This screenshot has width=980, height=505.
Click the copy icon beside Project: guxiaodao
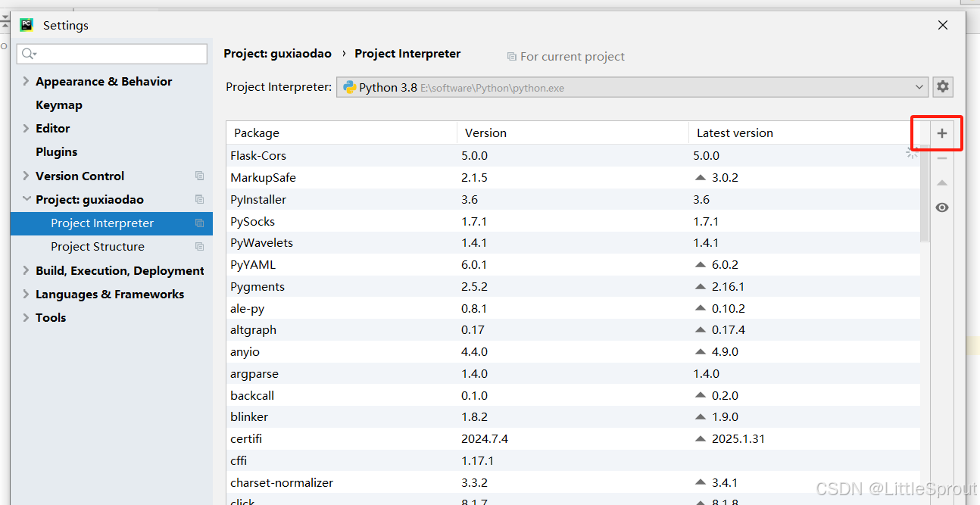click(199, 200)
